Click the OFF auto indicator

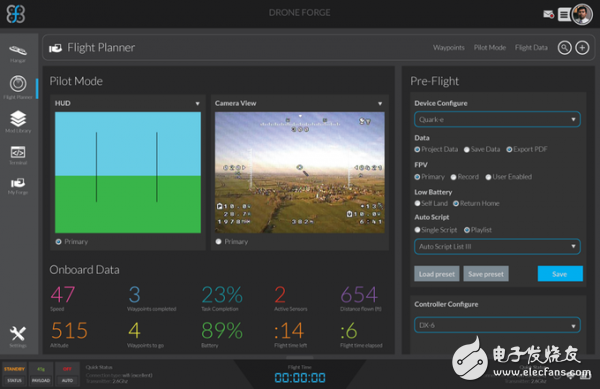67,369
